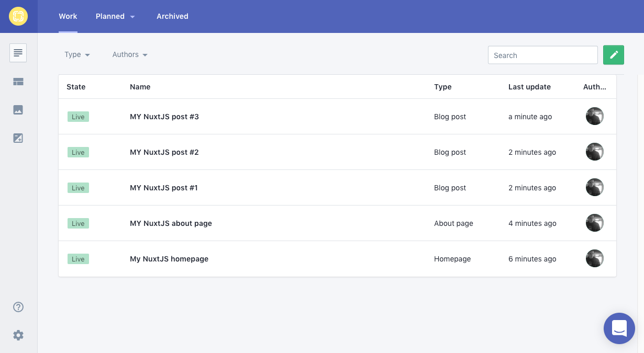Viewport: 644px width, 353px height.
Task: Open document MY NuxtJS post #3
Action: pos(164,117)
